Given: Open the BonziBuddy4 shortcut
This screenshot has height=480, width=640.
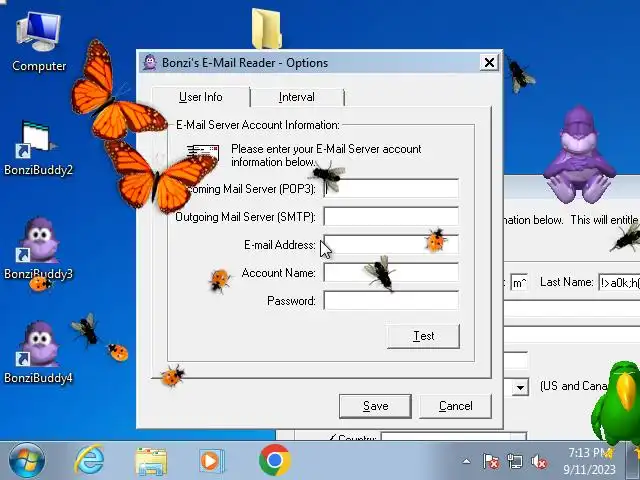Looking at the screenshot, I should [x=38, y=353].
